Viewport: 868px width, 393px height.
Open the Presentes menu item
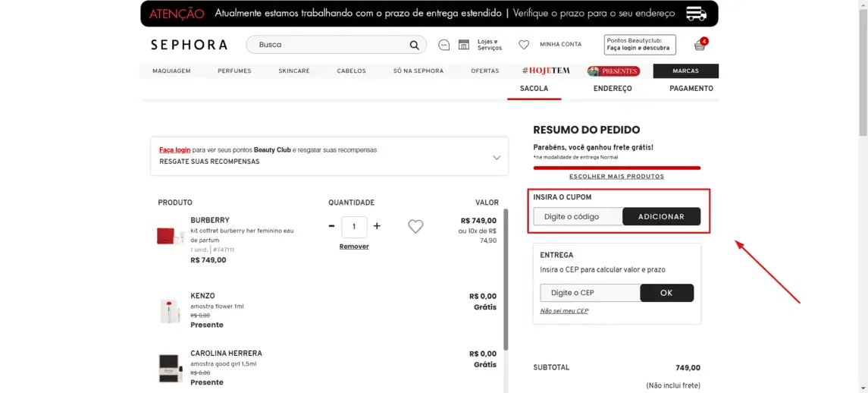(614, 71)
